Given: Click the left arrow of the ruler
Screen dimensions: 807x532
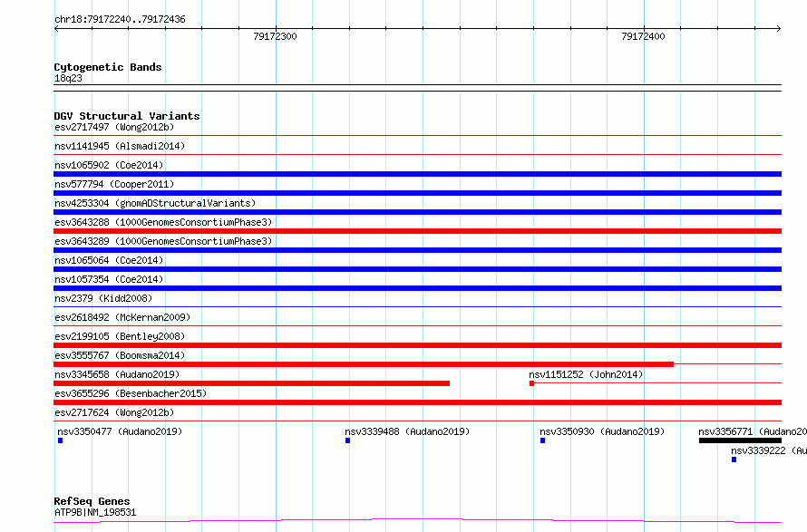Looking at the screenshot, I should (56, 28).
